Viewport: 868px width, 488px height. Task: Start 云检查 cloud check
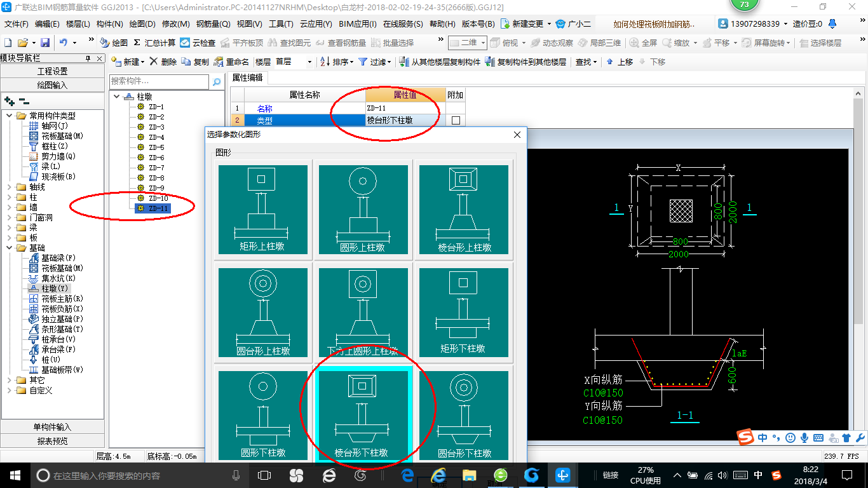click(x=198, y=43)
